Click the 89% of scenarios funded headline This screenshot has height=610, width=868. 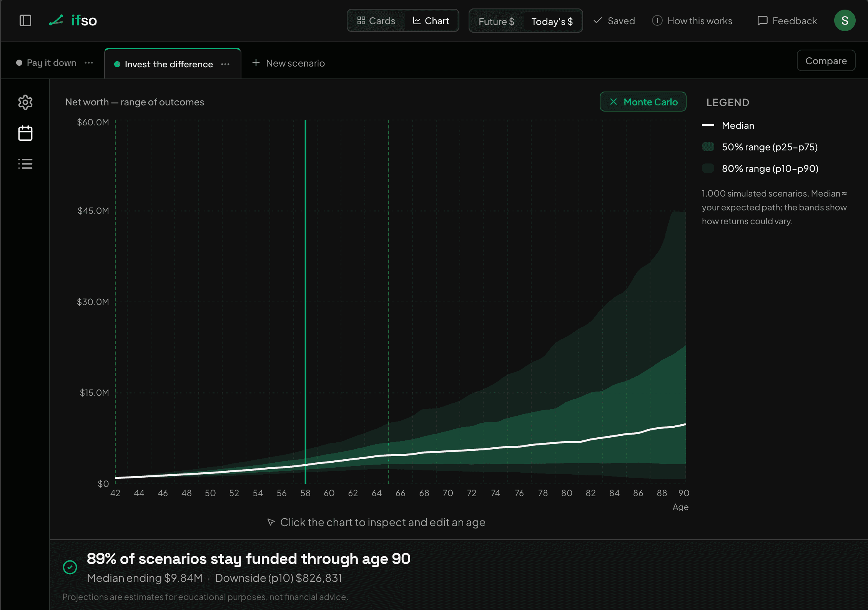(x=248, y=559)
